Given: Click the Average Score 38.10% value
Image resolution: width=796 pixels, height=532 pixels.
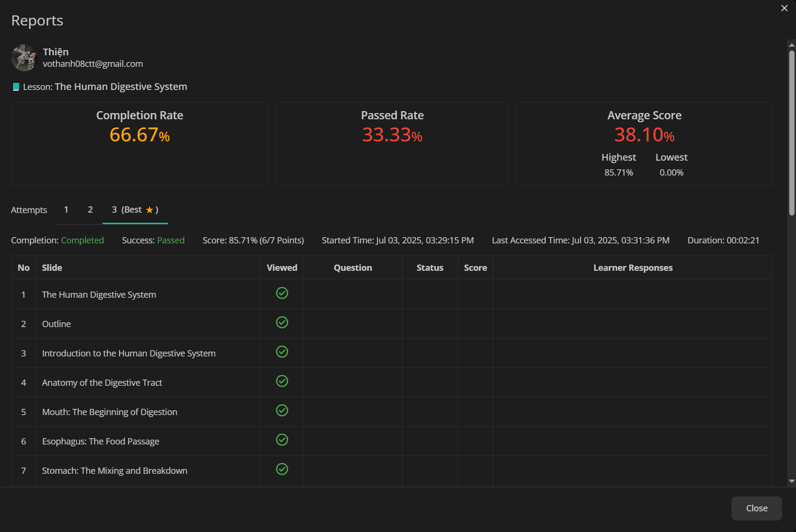Looking at the screenshot, I should pos(644,135).
